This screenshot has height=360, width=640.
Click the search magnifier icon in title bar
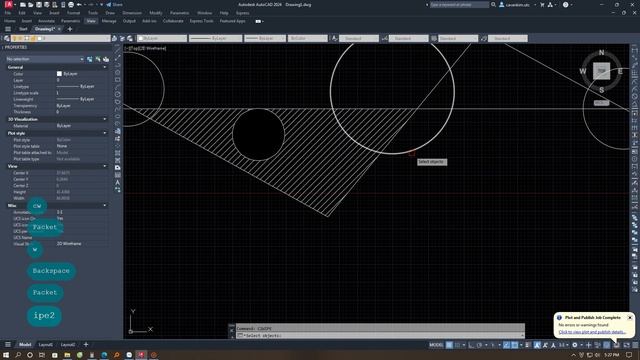[493, 4]
